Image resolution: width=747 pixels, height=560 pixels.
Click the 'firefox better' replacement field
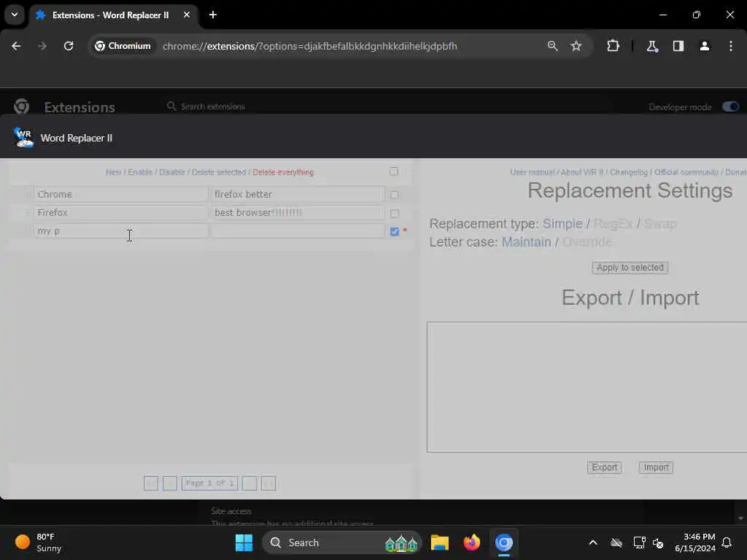pyautogui.click(x=298, y=194)
